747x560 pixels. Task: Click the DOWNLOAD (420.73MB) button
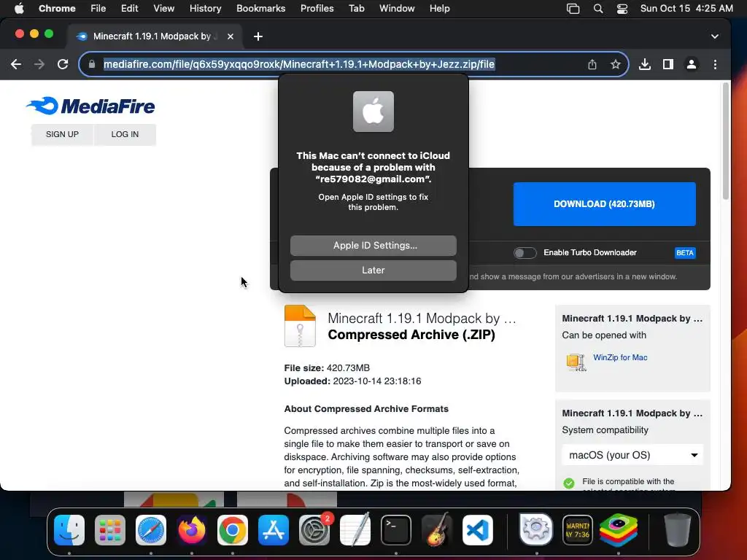604,204
